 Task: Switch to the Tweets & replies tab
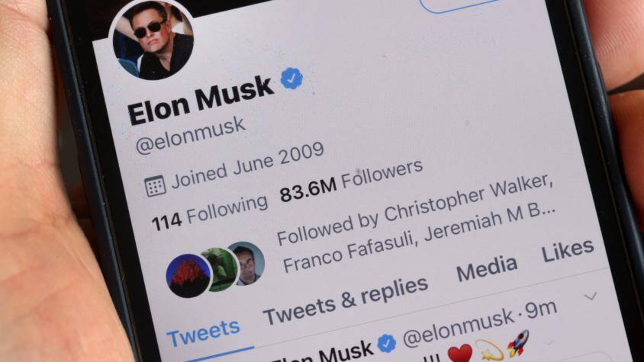[x=346, y=301]
